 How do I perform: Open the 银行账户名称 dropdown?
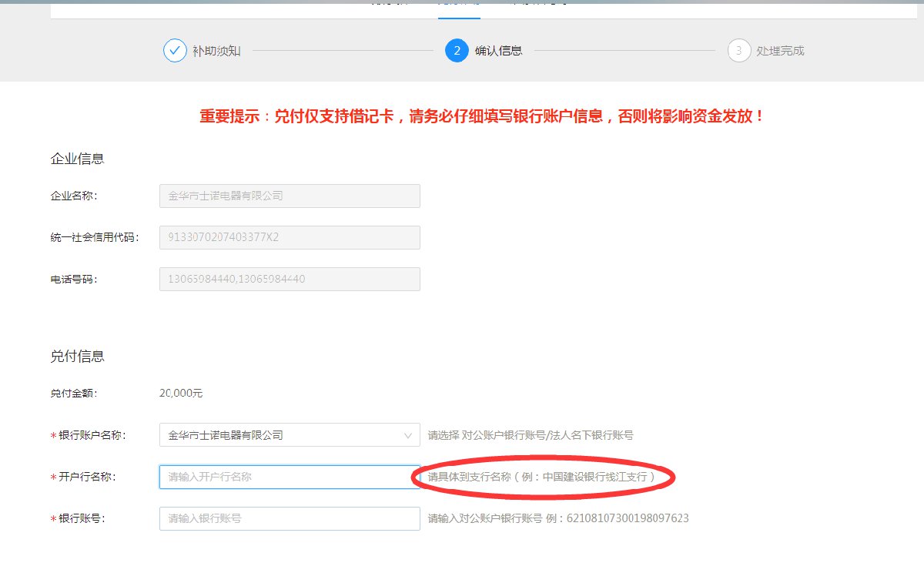[x=289, y=435]
